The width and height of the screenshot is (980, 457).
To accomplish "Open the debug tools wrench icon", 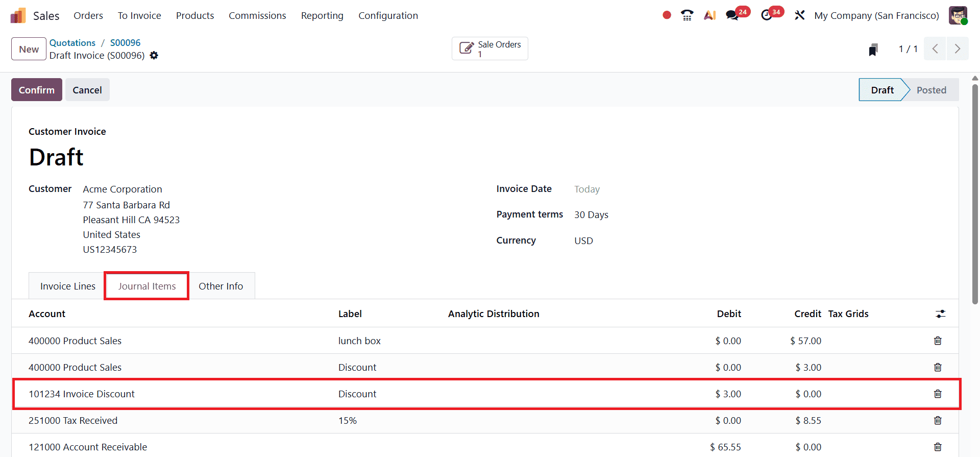I will 799,15.
